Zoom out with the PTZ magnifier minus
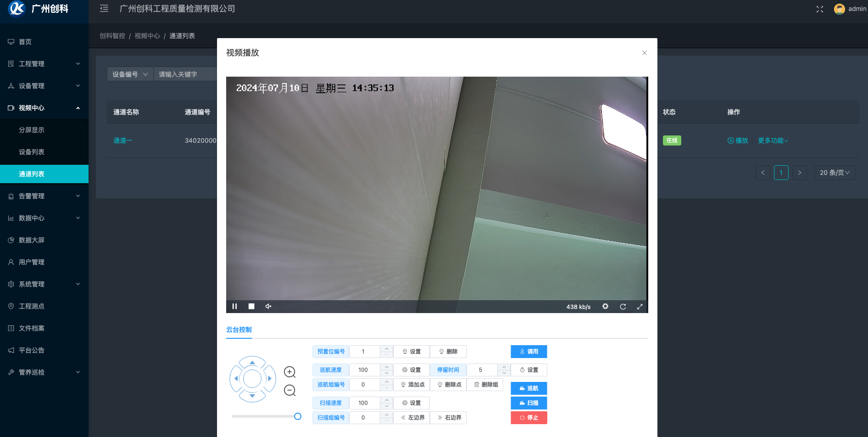Viewport: 868px width, 437px height. click(x=289, y=391)
